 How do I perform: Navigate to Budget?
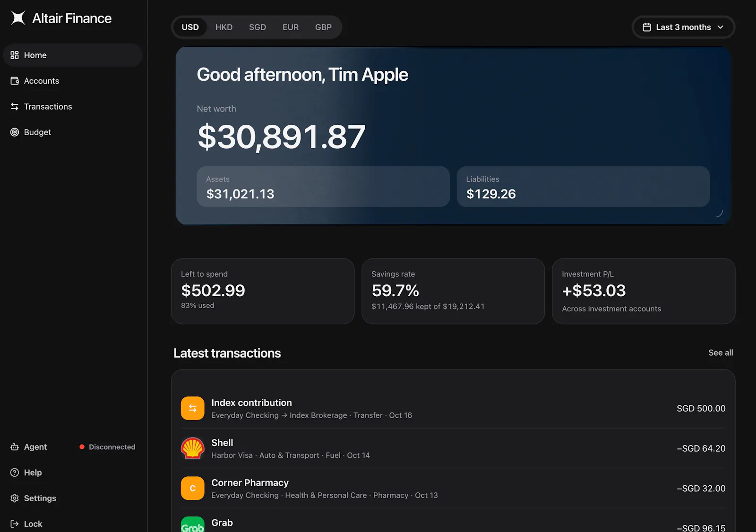coord(73,132)
